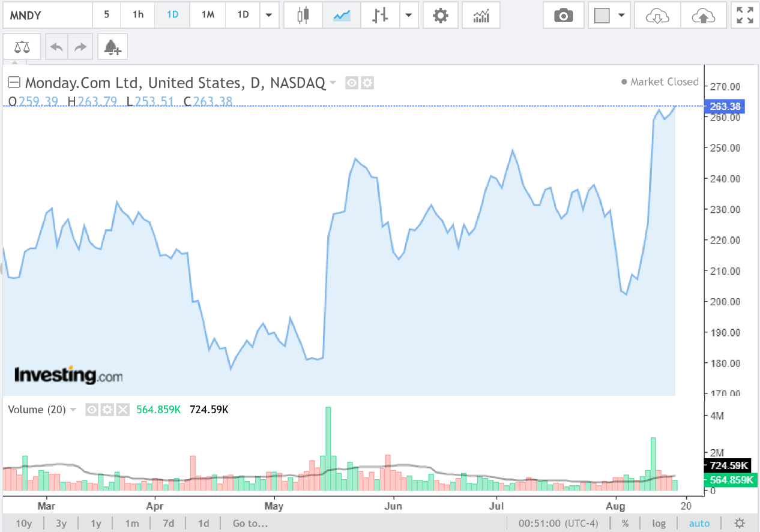
Task: Load a saved chart via cloud download
Action: [658, 15]
